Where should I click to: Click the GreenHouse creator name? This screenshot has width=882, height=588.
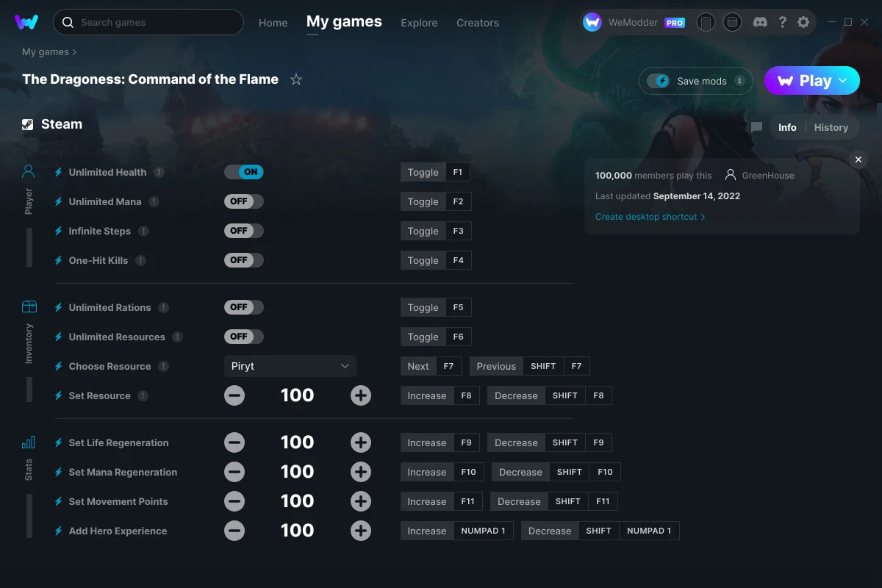(768, 176)
